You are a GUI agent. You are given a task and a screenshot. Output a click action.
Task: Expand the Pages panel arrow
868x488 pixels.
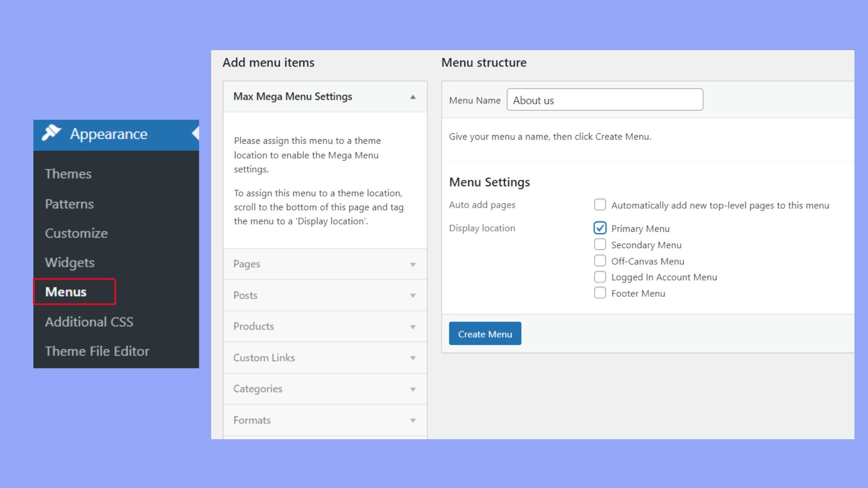[412, 264]
